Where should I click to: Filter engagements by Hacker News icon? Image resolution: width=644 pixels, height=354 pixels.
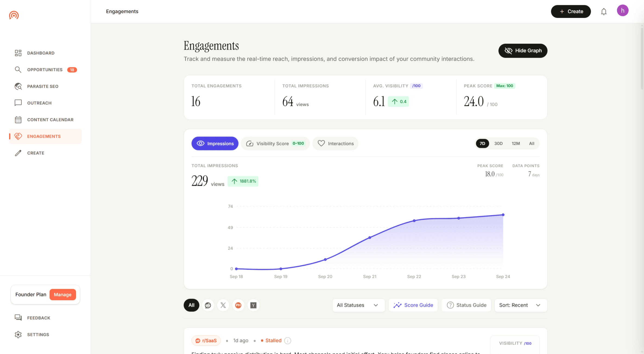pyautogui.click(x=253, y=305)
